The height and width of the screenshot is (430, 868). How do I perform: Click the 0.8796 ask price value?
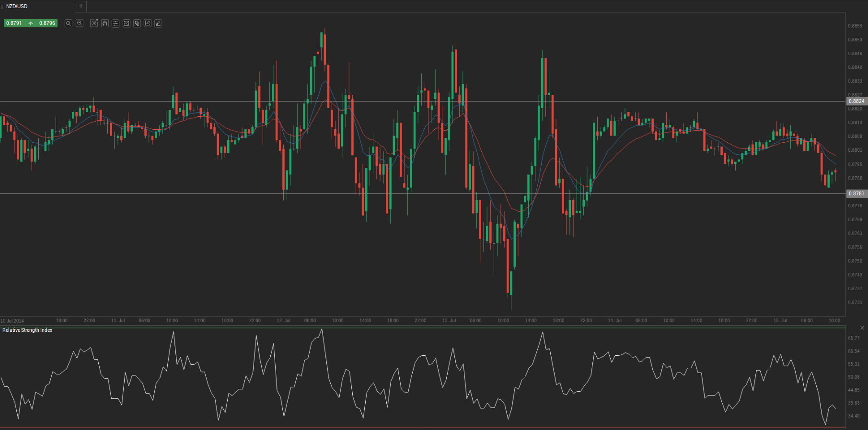click(47, 23)
